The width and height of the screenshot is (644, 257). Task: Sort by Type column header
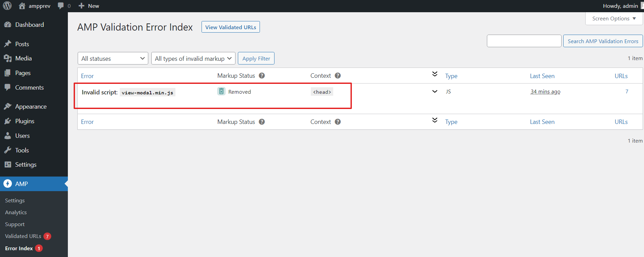coord(451,76)
